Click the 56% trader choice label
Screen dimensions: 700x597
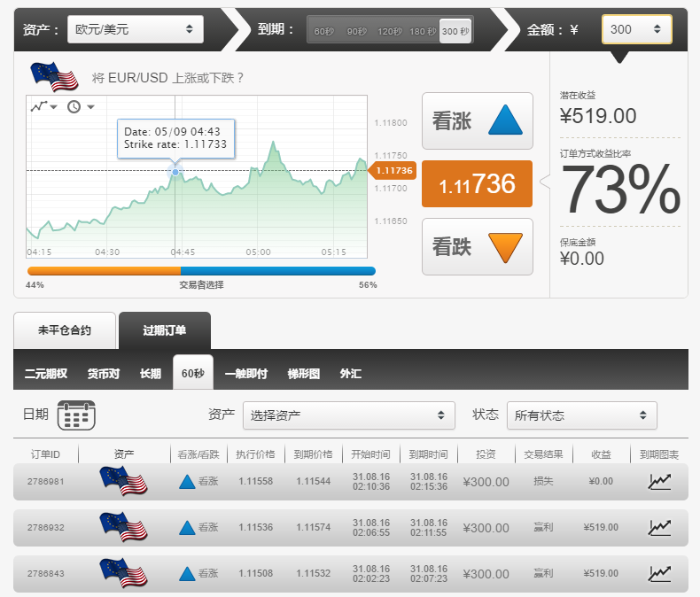pos(368,285)
